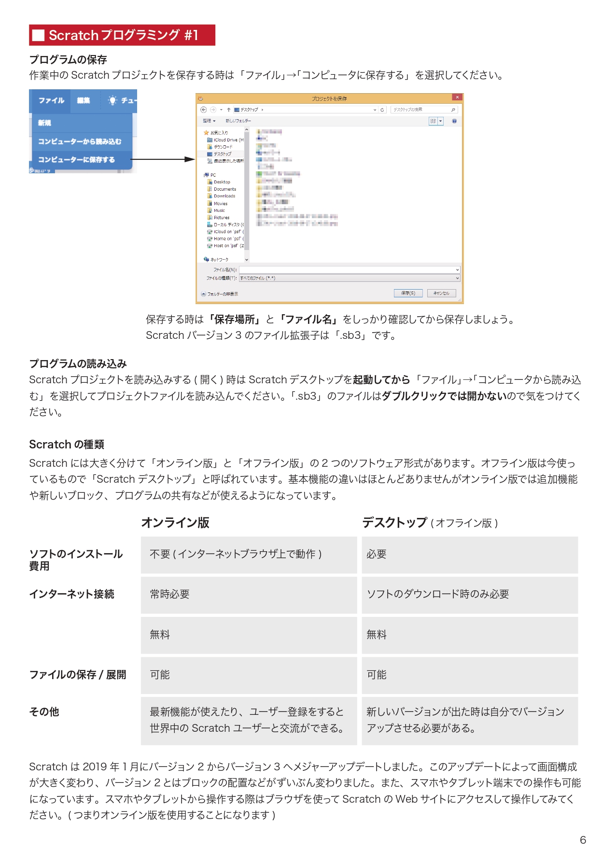
Task: Choose コンピューターから読み込む from the file menu
Action: click(82, 141)
